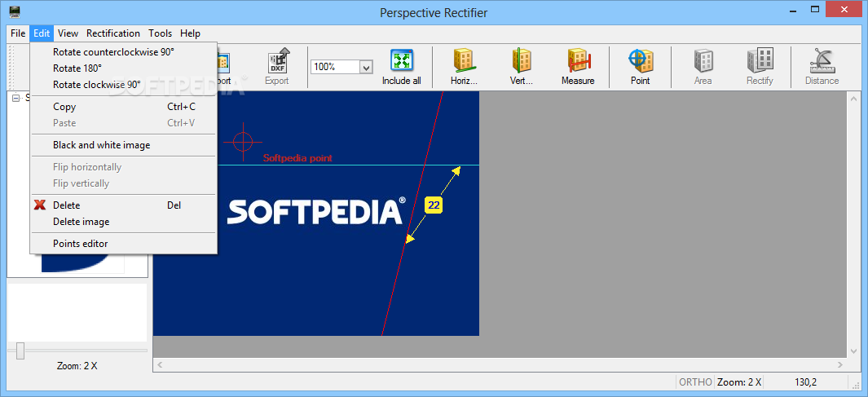Viewport: 868px width, 397px height.
Task: Click the vertical scrollbar up arrow
Action: 853,98
